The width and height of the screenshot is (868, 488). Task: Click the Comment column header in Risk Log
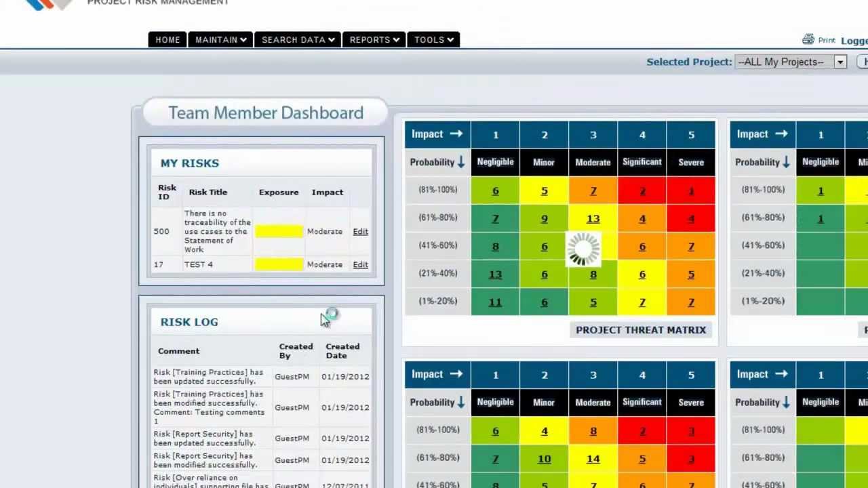[x=178, y=350]
